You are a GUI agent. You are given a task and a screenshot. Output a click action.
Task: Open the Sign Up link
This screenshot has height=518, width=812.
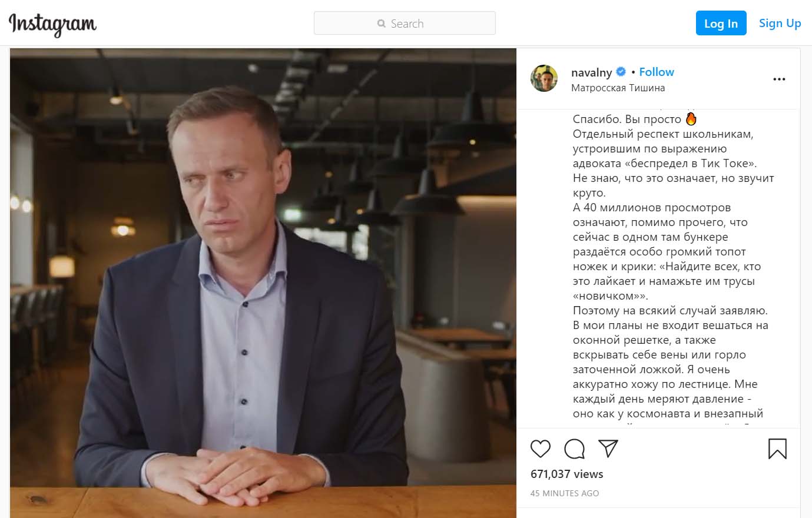coord(780,24)
